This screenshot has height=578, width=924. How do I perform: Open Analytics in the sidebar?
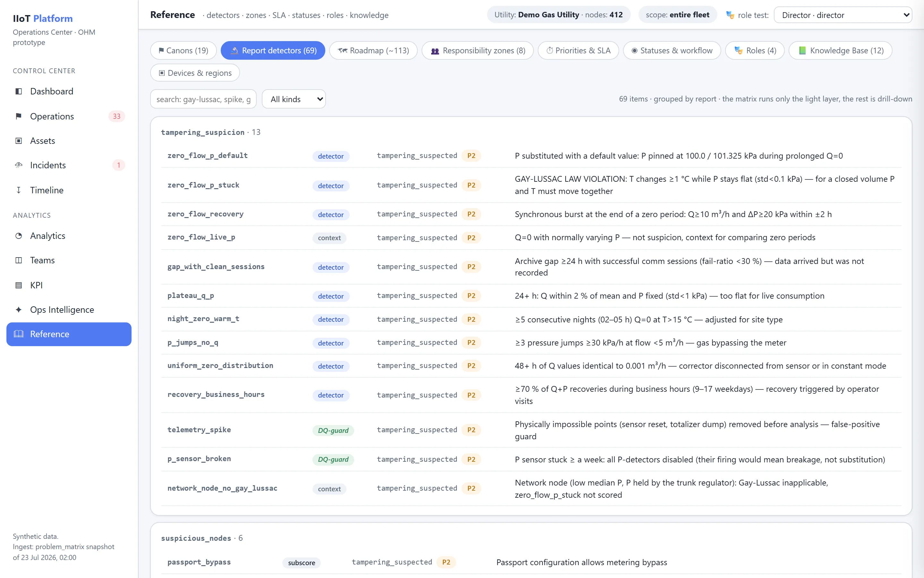click(69, 236)
